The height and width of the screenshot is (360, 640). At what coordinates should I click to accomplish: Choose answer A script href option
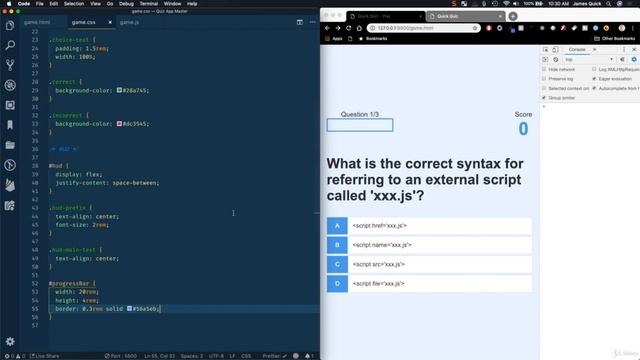point(429,226)
